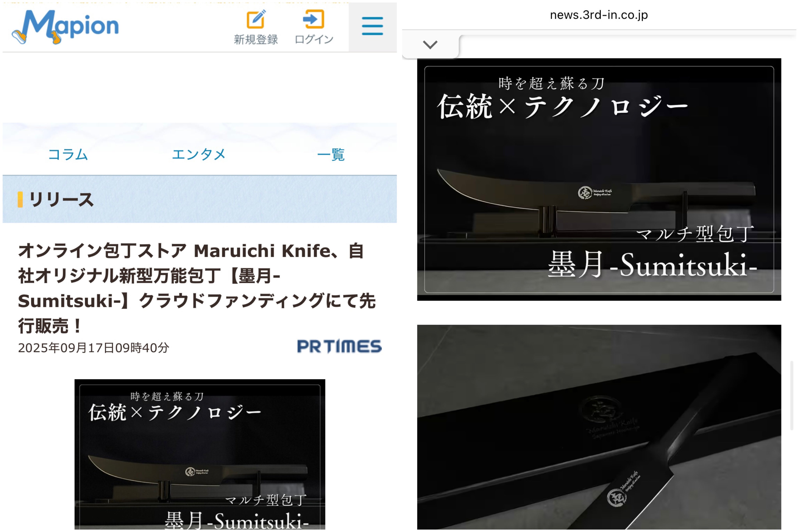This screenshot has width=799, height=532.
Task: Expand the chevron-down tab below the URL
Action: pos(430,44)
